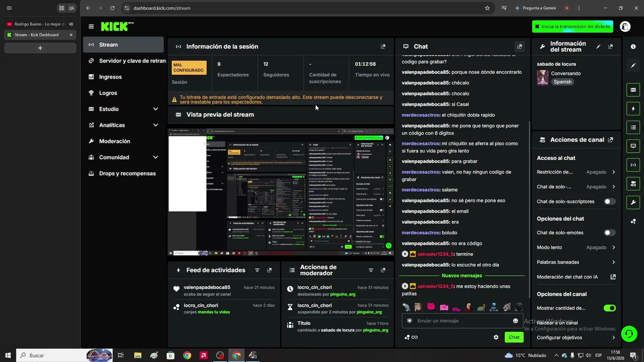Screen dimensions: 644x362
Task: Focus the Enviar un mensaje chat field
Action: 462,321
